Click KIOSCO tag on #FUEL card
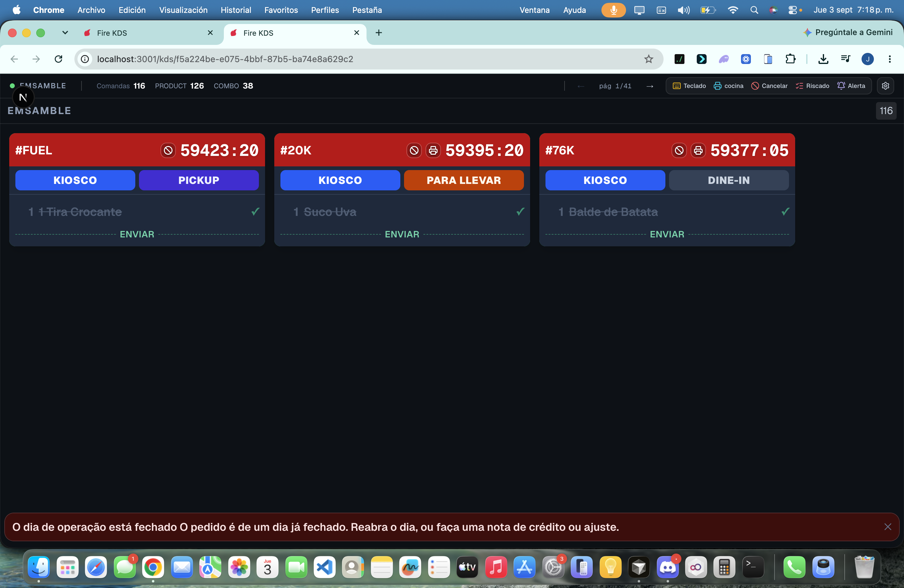Viewport: 904px width, 588px height. (x=75, y=180)
